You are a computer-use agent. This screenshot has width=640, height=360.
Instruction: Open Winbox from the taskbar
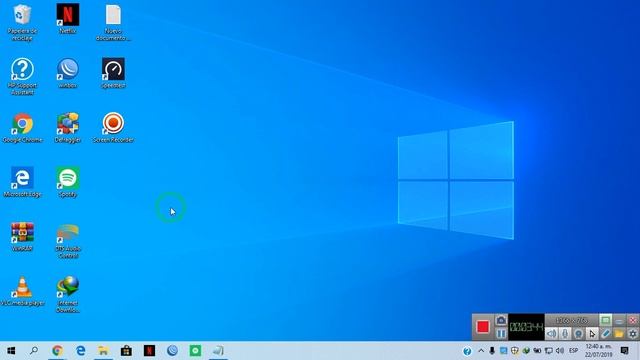(x=172, y=351)
